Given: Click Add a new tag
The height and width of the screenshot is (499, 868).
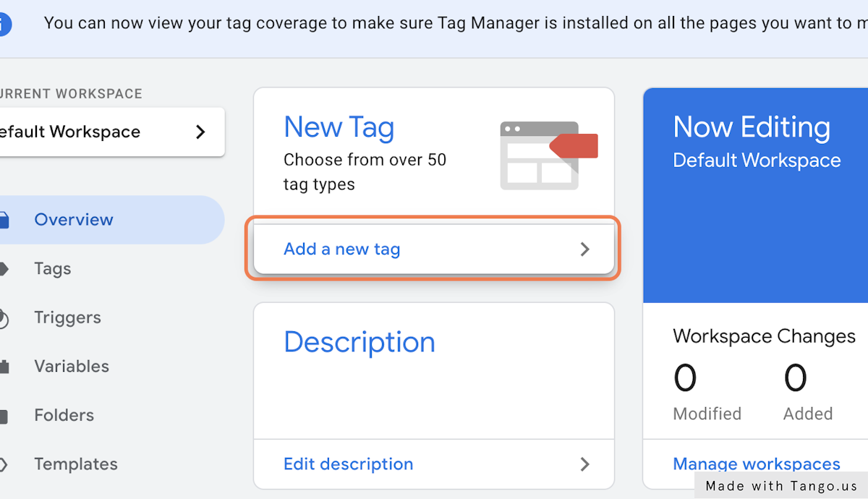Looking at the screenshot, I should (x=434, y=249).
